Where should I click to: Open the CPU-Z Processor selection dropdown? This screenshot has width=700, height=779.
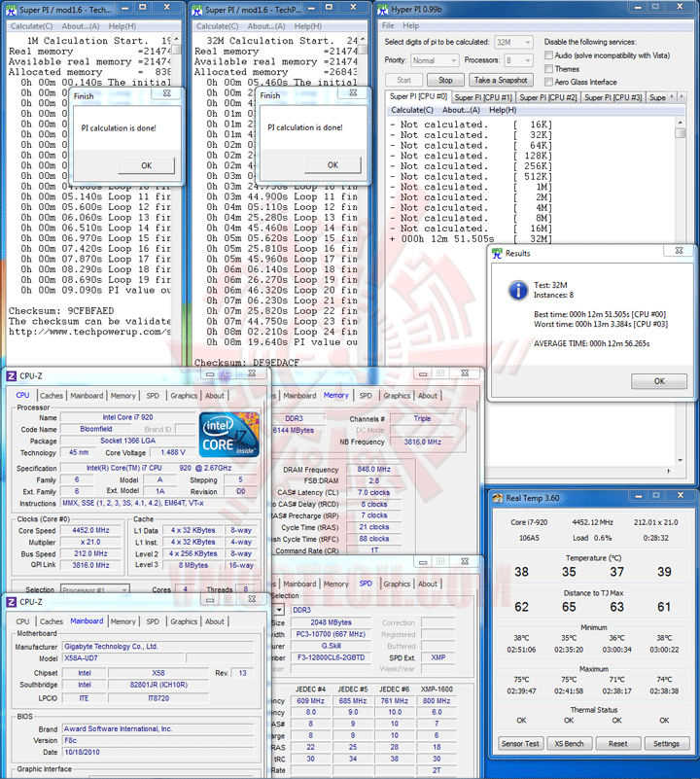click(95, 589)
